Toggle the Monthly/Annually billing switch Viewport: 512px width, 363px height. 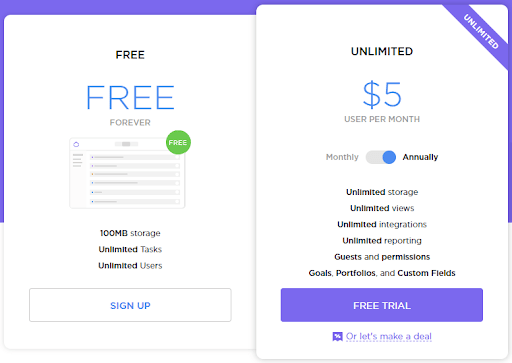point(381,157)
